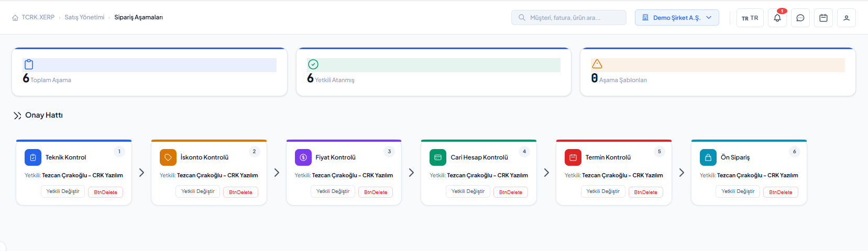868x251 pixels.
Task: Open the Demo Şirket A.Ş. company dropdown
Action: click(677, 18)
